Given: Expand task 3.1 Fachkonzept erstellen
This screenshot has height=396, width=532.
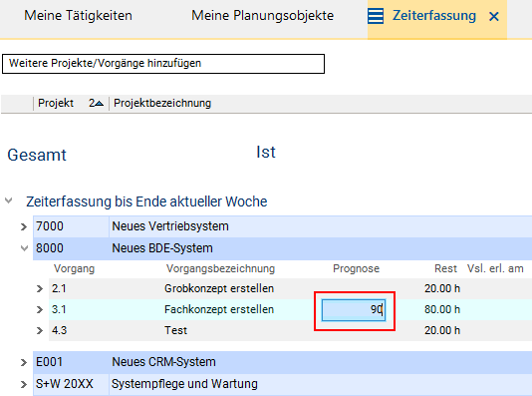Looking at the screenshot, I should pyautogui.click(x=40, y=310).
